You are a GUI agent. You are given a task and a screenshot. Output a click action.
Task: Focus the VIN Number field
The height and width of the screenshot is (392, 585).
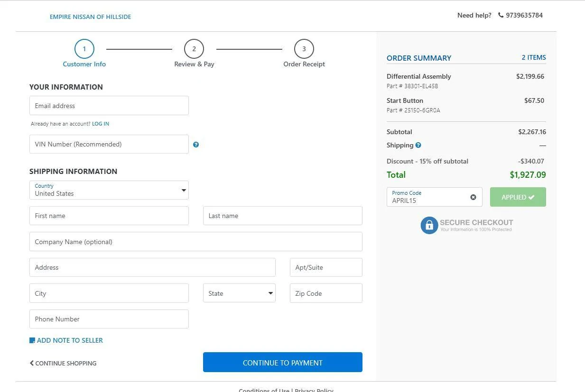pos(109,144)
